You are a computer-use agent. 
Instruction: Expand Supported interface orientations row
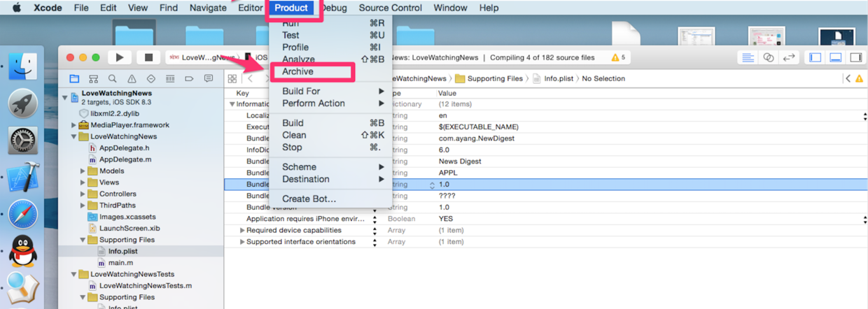click(242, 242)
